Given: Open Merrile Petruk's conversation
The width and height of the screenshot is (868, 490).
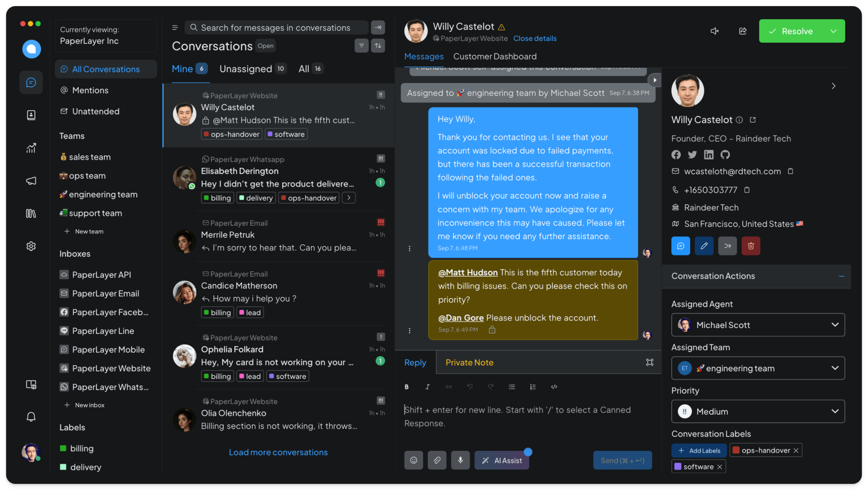Looking at the screenshot, I should [x=279, y=236].
